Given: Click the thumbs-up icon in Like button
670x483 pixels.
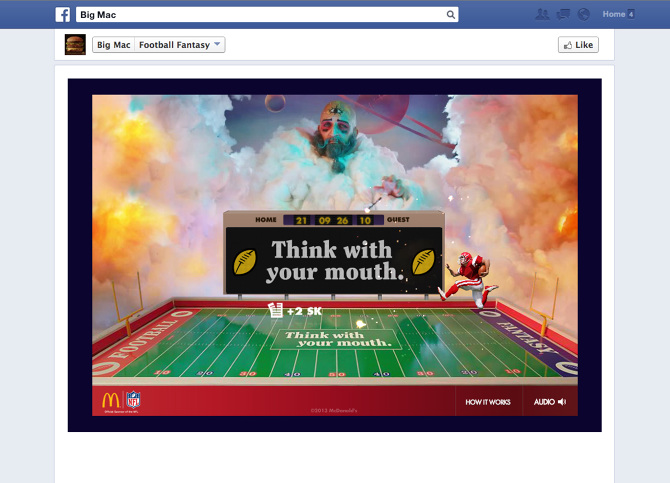Looking at the screenshot, I should tap(568, 45).
